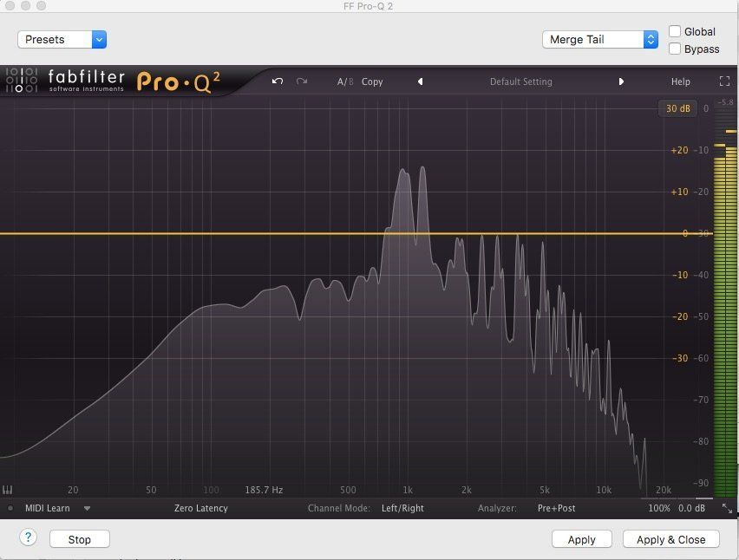Image resolution: width=739 pixels, height=560 pixels.
Task: Toggle MIDI Learn
Action: click(x=47, y=508)
